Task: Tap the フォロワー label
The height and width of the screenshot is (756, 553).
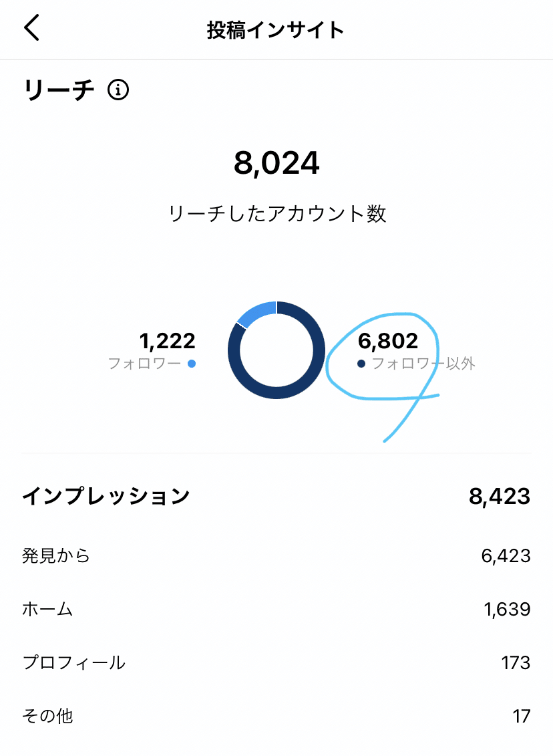Action: point(144,364)
